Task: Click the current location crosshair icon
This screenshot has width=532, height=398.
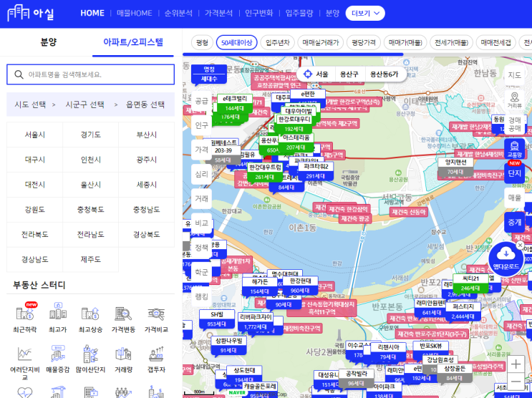Action: [x=308, y=74]
